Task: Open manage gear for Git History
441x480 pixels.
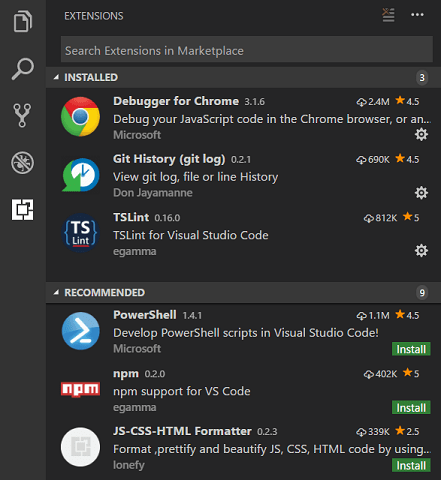Action: [x=421, y=193]
